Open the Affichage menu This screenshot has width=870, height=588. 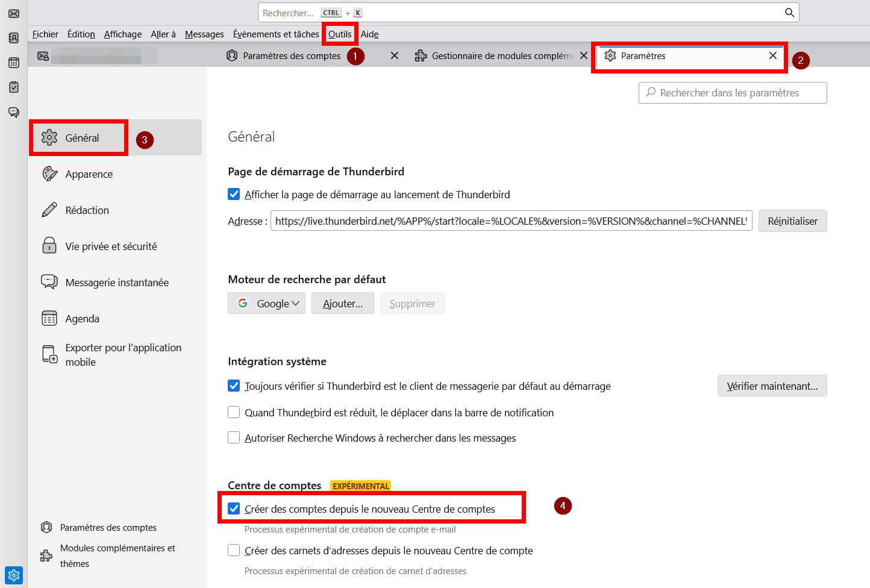click(123, 34)
